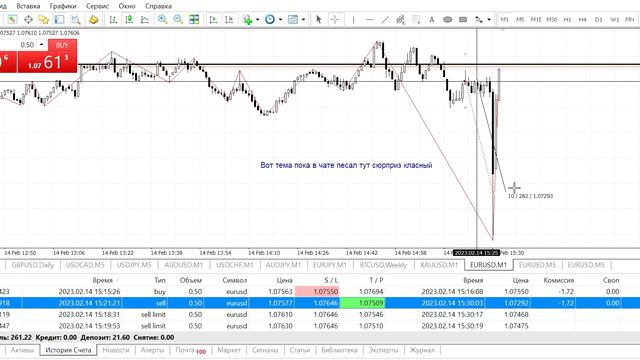Draw a horizontal line tool

coord(369,19)
